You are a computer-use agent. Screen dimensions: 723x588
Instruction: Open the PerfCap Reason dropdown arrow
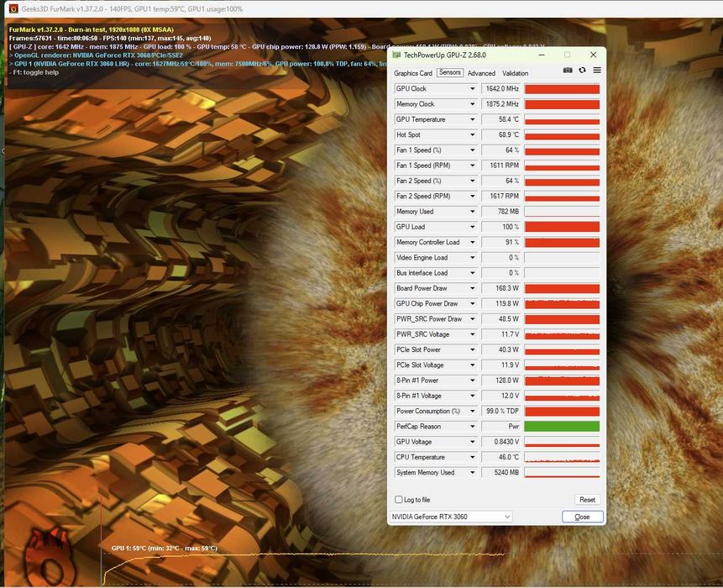tap(472, 427)
